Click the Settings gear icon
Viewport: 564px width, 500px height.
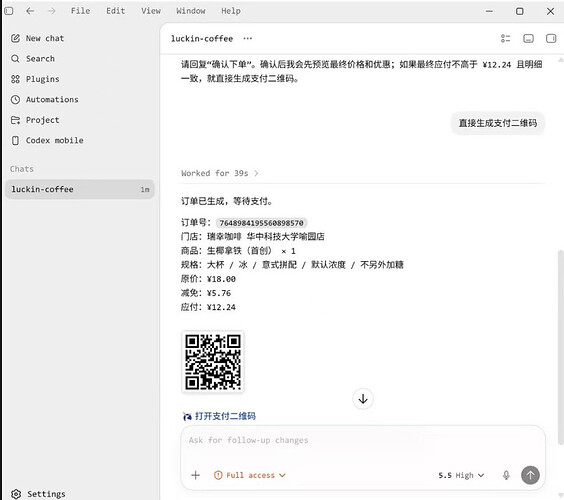point(15,494)
